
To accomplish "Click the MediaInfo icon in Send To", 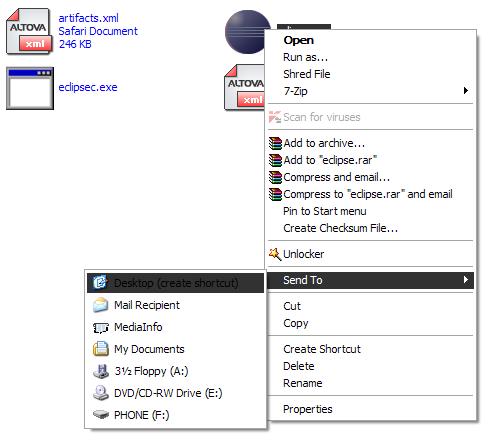I will point(100,328).
